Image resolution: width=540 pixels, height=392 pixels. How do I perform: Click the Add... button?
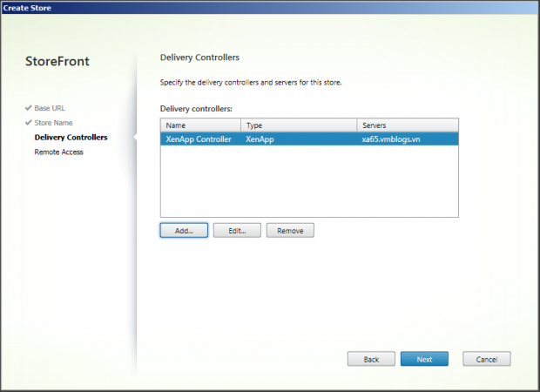point(184,231)
